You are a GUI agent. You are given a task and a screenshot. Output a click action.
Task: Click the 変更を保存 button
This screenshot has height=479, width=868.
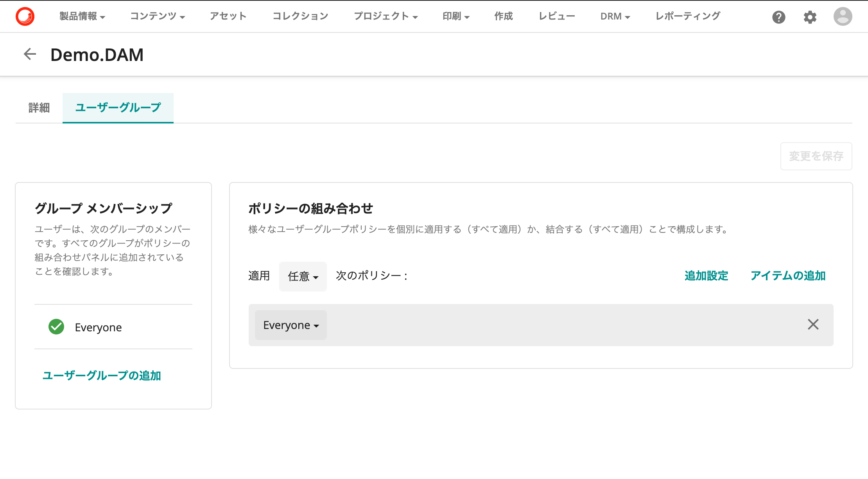[x=816, y=156]
